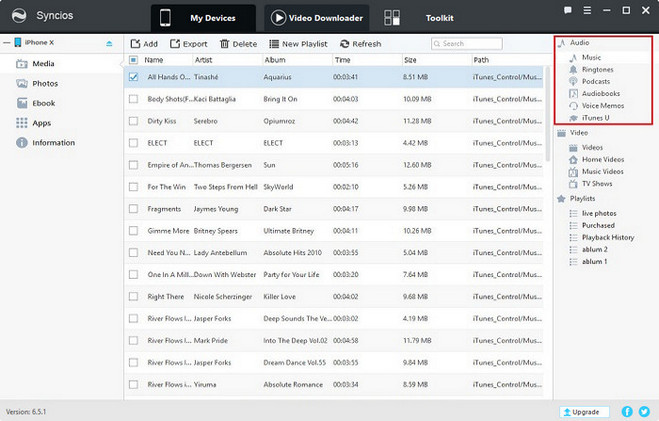The height and width of the screenshot is (421, 659).
Task: Click the Home Videos house icon
Action: pyautogui.click(x=573, y=160)
